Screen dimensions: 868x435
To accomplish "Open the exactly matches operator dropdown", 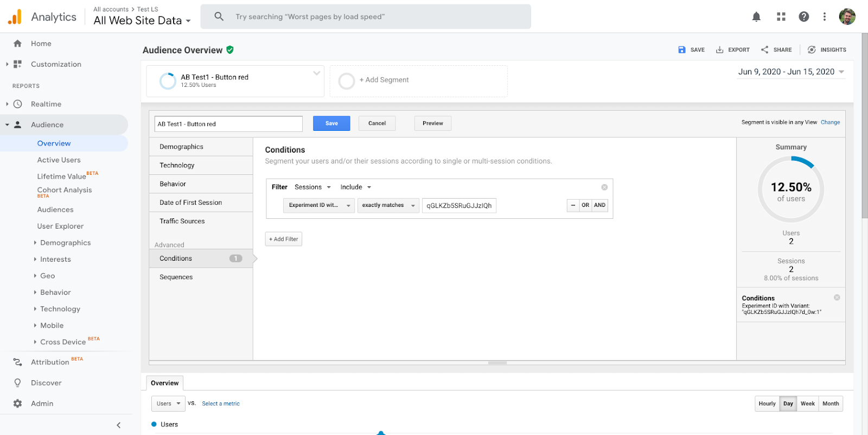I will (x=388, y=205).
